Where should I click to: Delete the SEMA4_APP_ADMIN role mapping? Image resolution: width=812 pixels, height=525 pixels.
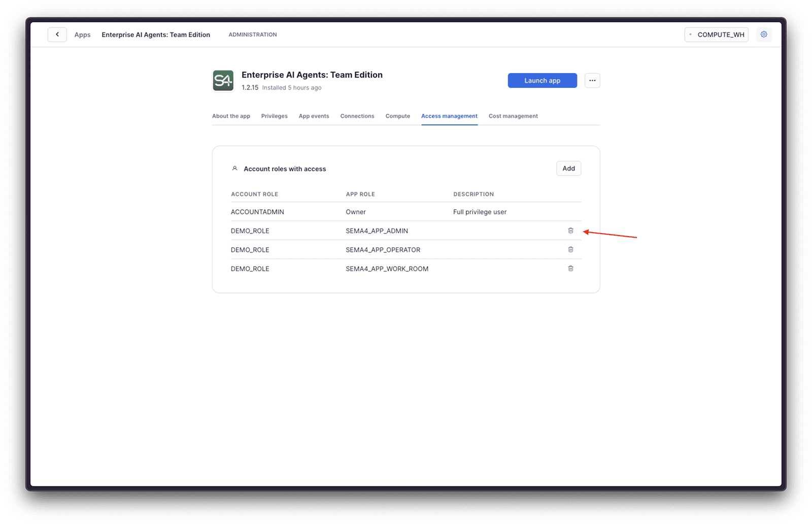pos(570,231)
